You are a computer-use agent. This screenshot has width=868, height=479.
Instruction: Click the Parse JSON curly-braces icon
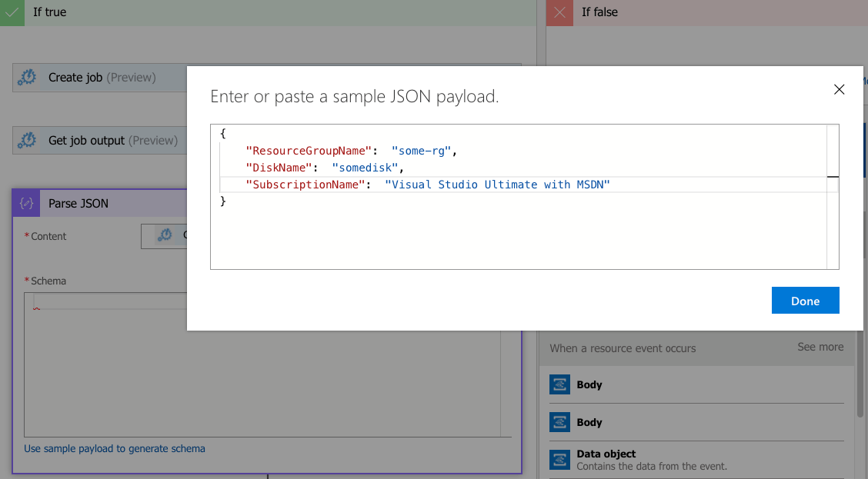pos(25,203)
